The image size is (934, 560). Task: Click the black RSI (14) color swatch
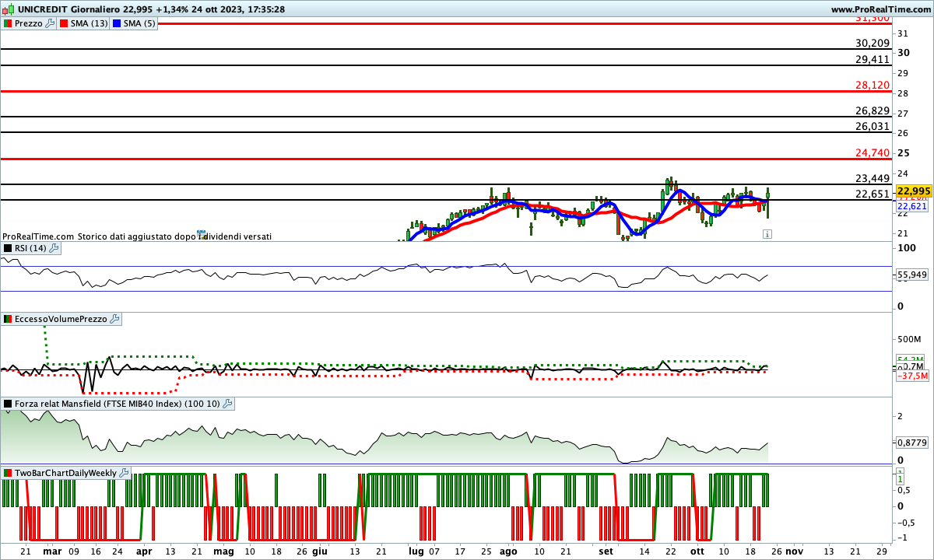(8, 248)
